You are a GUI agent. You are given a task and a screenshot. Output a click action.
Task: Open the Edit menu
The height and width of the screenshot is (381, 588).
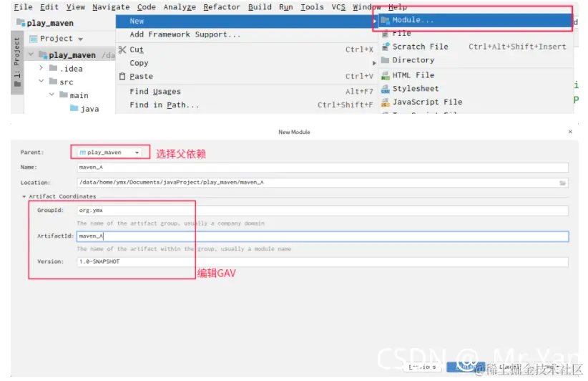(49, 6)
